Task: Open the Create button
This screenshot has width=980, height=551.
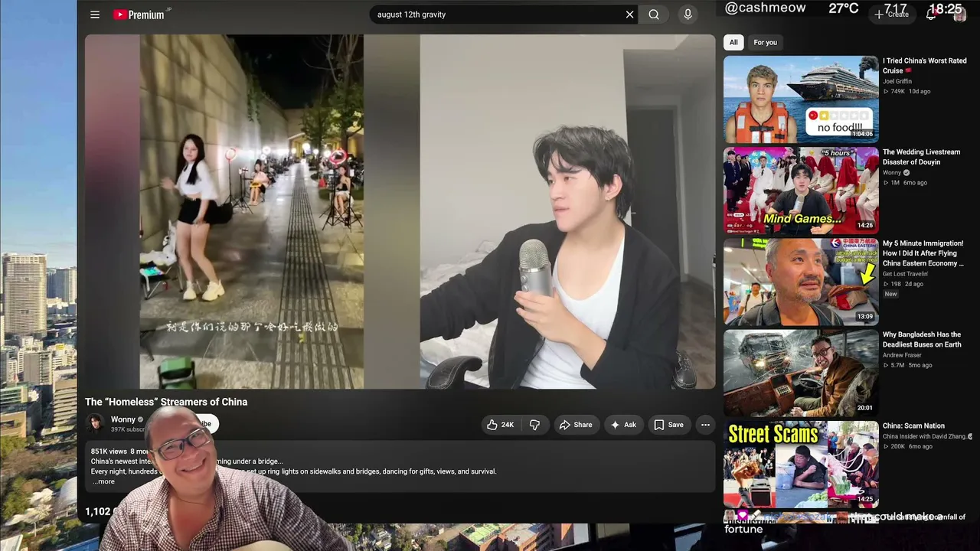Action: [892, 15]
